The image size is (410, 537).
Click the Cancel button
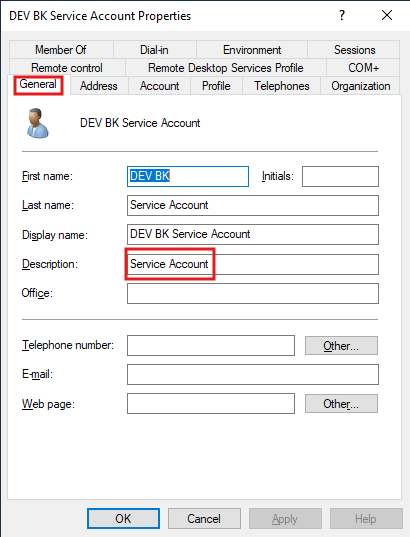tap(204, 519)
